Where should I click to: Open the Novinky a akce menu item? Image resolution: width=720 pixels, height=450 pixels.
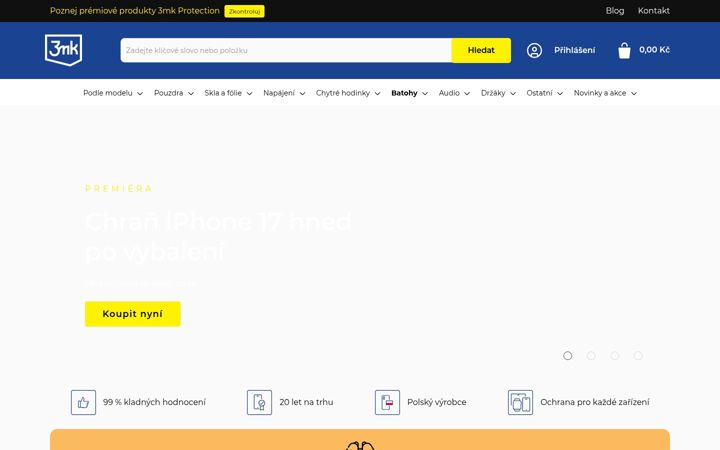[x=600, y=93]
